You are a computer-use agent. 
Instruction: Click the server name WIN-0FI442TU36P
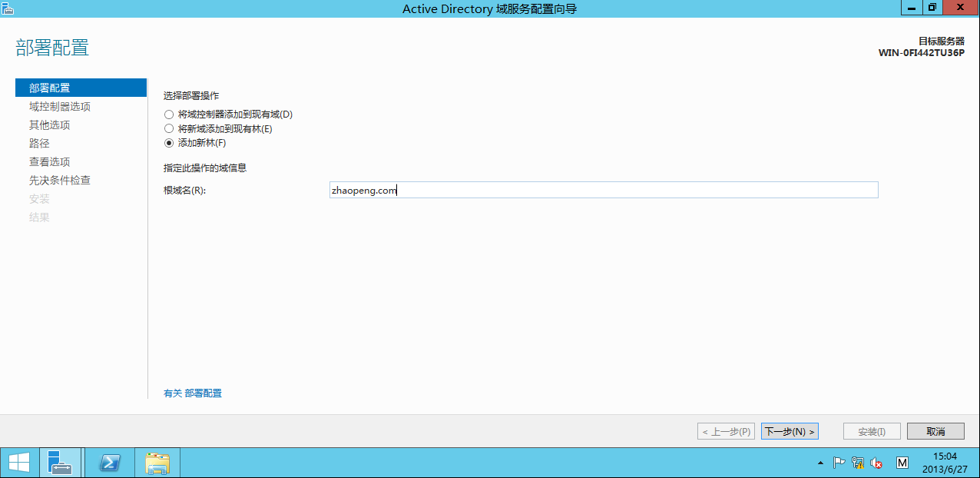coord(922,53)
